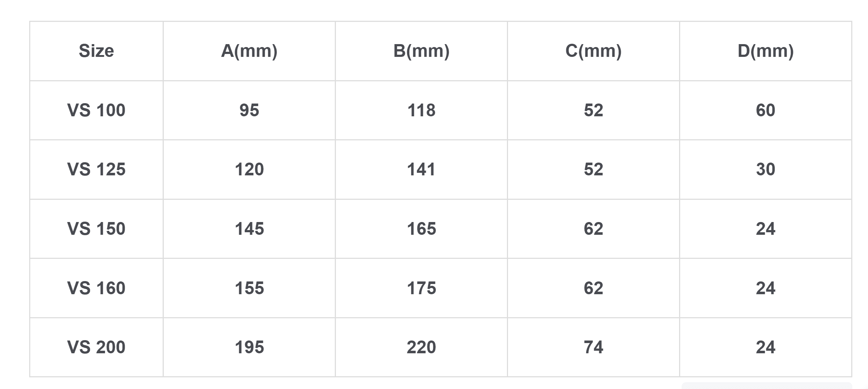Click the A value 95 for VS 100

[x=249, y=110]
